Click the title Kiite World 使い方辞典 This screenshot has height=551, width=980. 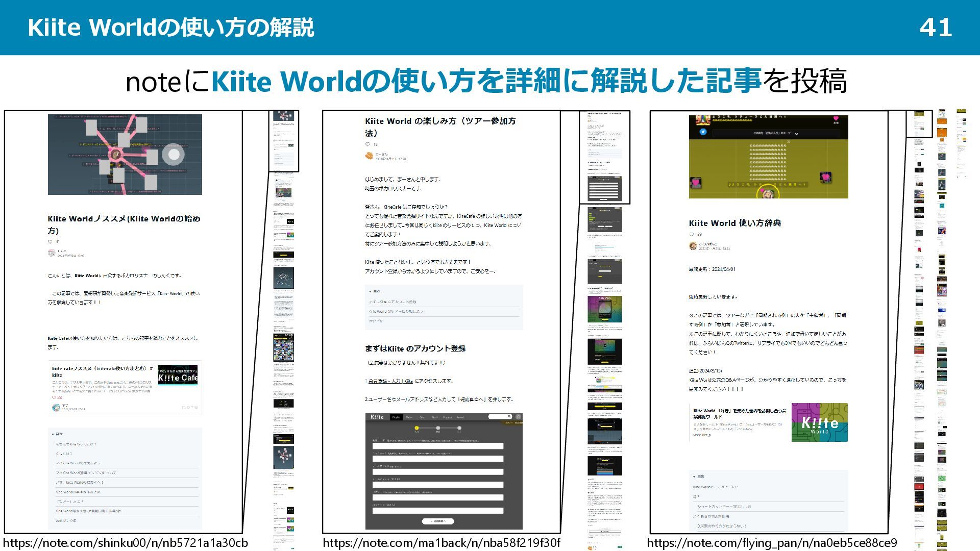tap(735, 223)
